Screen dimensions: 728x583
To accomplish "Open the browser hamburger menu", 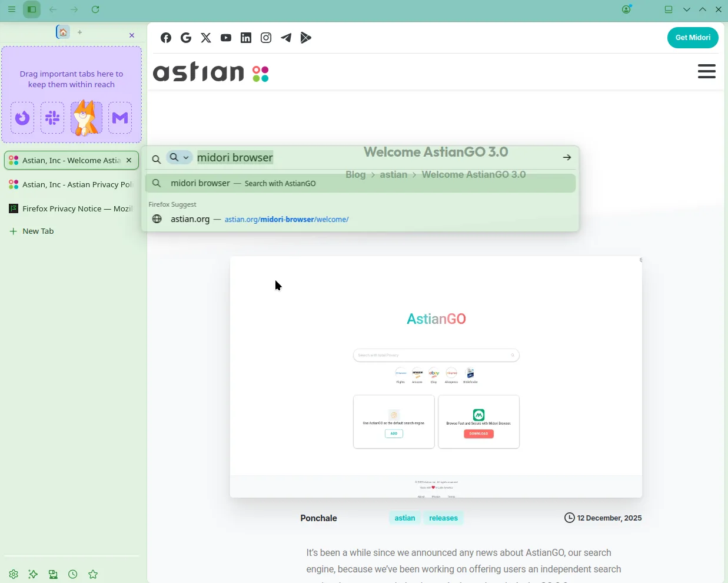I will [x=12, y=9].
